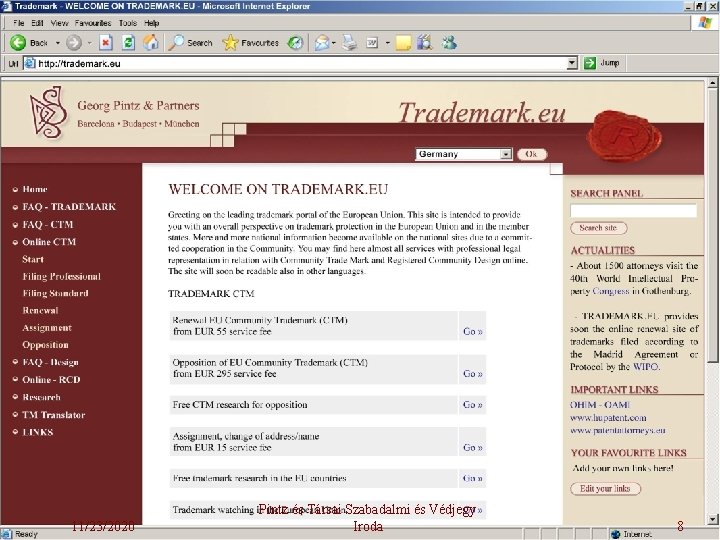Click the Internet zone globe icon
Screen dimensions: 720x540
[x=616, y=534]
